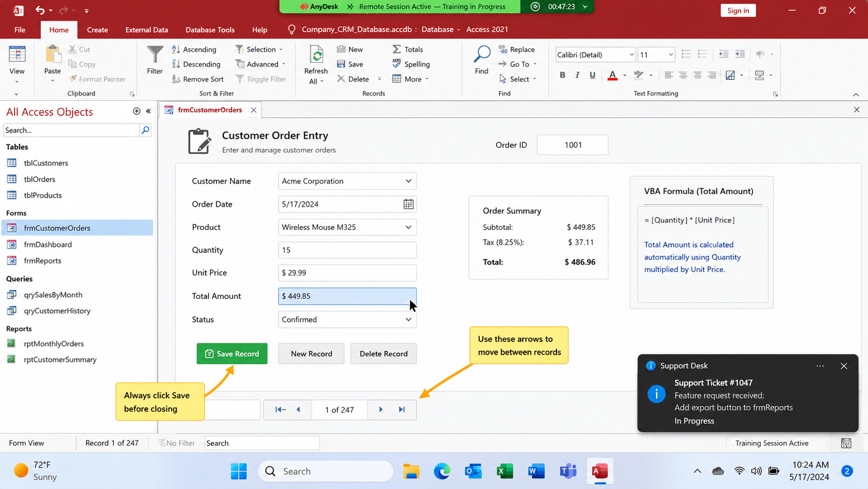The height and width of the screenshot is (489, 868).
Task: Collapse the navigation pane chevrons
Action: pos(148,111)
